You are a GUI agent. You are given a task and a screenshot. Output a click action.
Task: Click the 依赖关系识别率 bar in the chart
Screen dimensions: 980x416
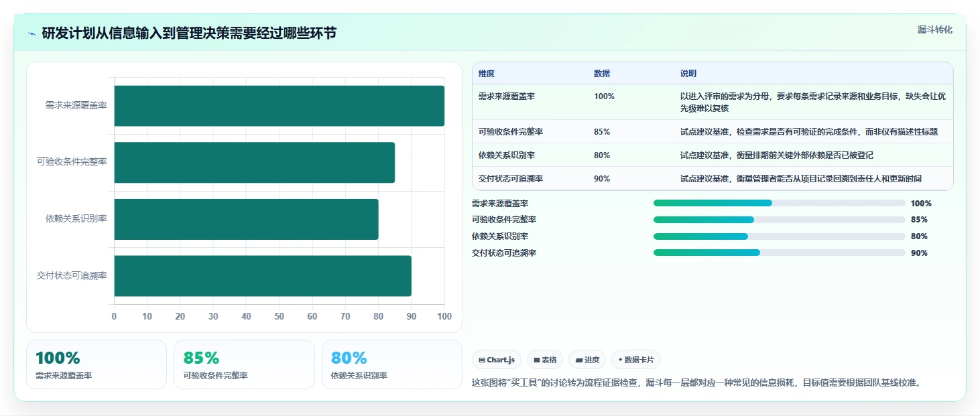pyautogui.click(x=246, y=219)
